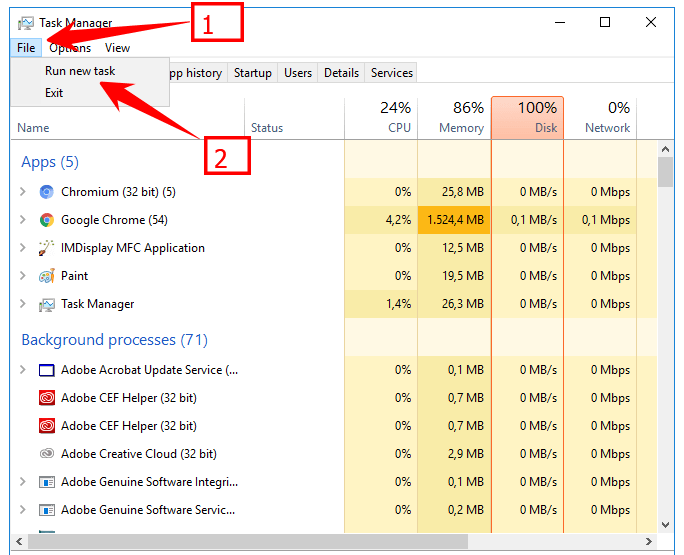
Task: Open the View menu
Action: 117,48
